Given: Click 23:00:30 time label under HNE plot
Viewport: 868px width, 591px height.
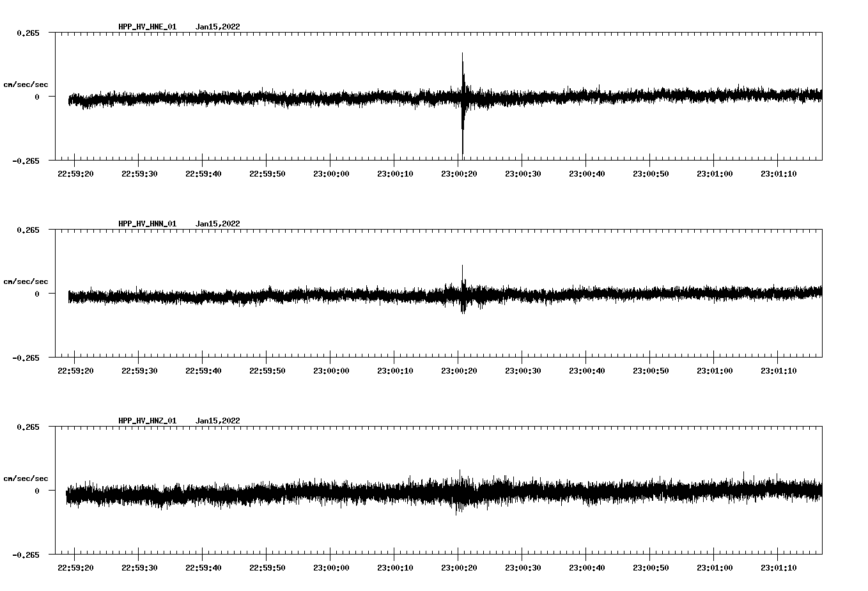Looking at the screenshot, I should point(523,174).
